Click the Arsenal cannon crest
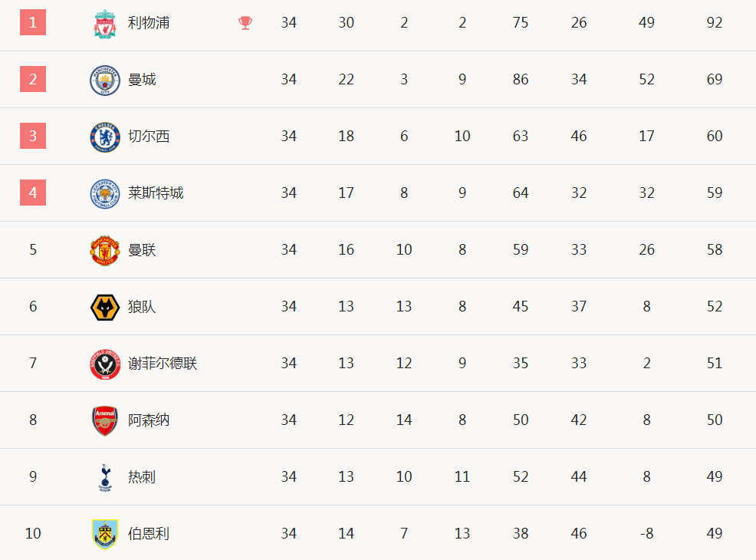 click(x=104, y=420)
